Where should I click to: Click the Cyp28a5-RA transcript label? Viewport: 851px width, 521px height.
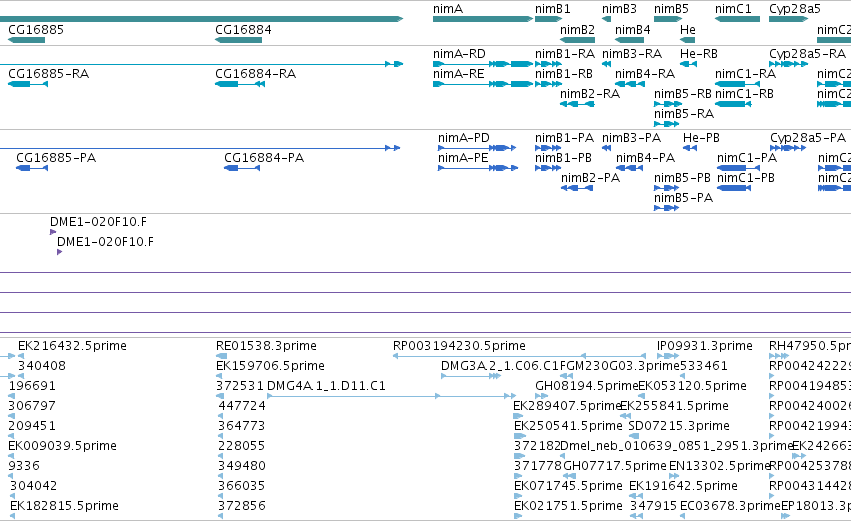tap(808, 54)
